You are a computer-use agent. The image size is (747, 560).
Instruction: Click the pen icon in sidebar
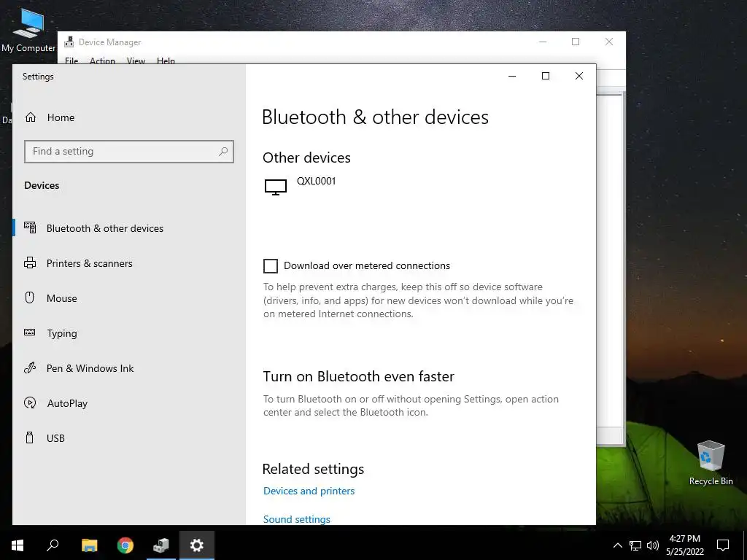click(30, 367)
